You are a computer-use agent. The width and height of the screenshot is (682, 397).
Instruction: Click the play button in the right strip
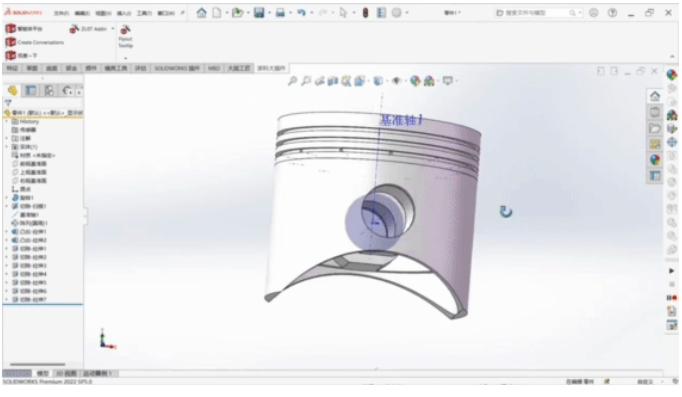click(x=672, y=270)
